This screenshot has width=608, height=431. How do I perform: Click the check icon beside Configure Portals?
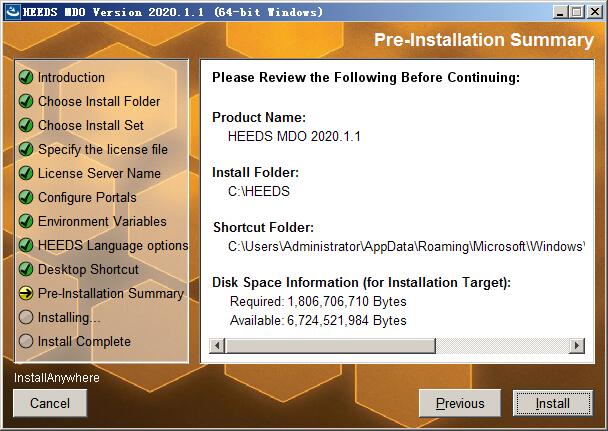(26, 197)
